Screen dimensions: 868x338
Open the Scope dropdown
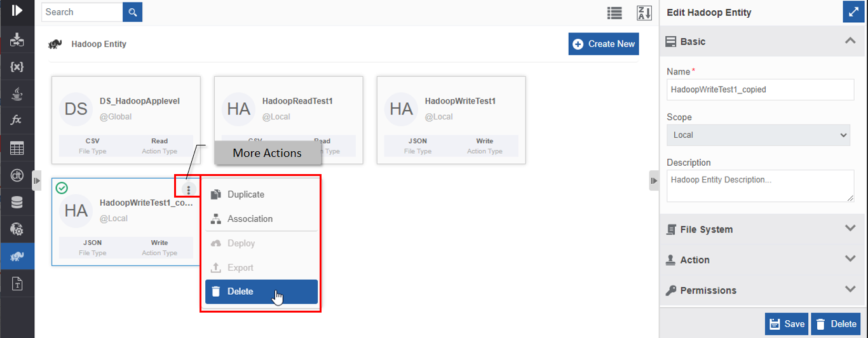(760, 135)
